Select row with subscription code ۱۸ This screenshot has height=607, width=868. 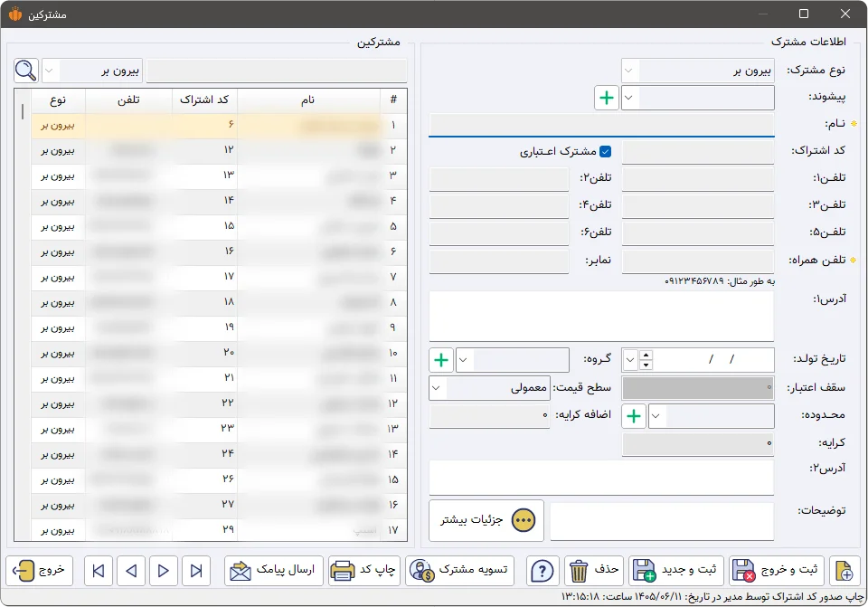point(219,302)
